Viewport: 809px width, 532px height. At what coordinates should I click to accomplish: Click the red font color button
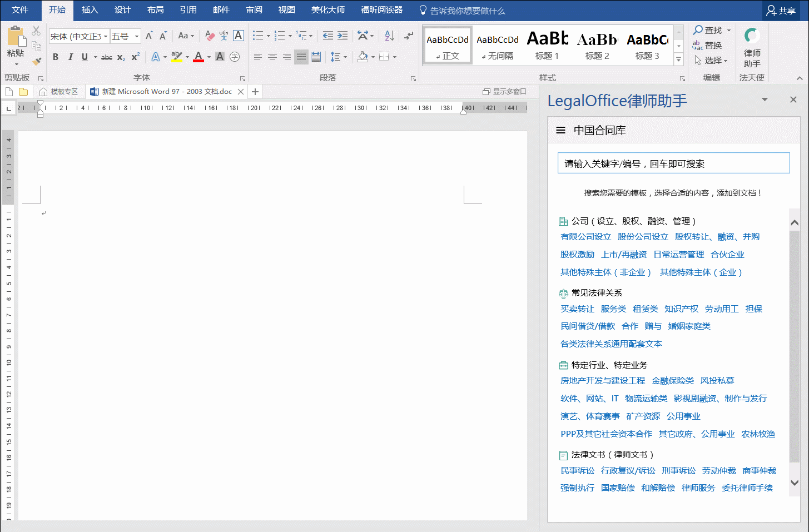pyautogui.click(x=198, y=57)
